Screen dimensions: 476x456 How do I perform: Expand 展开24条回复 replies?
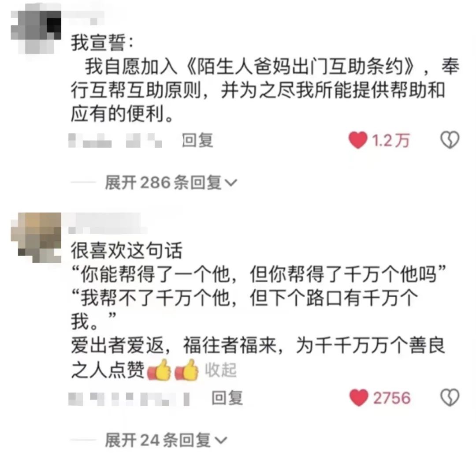point(166,440)
